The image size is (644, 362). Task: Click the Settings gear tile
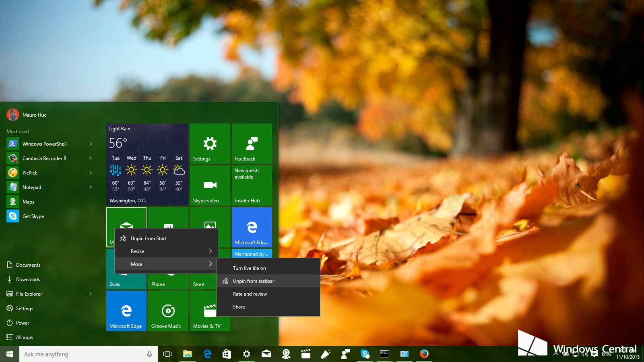[210, 144]
